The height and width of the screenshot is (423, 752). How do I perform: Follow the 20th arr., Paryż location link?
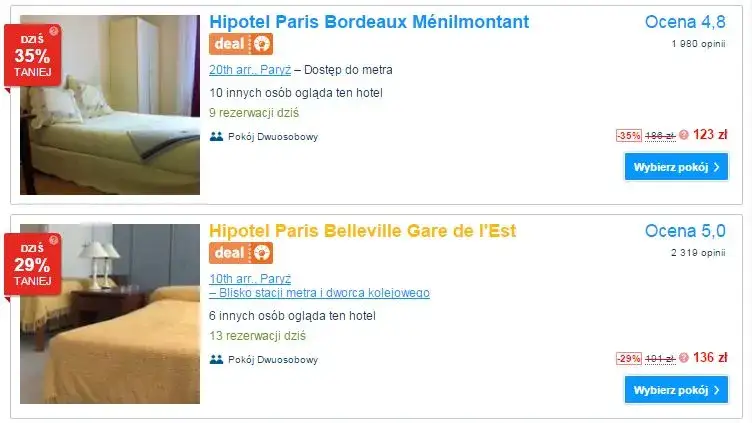250,70
